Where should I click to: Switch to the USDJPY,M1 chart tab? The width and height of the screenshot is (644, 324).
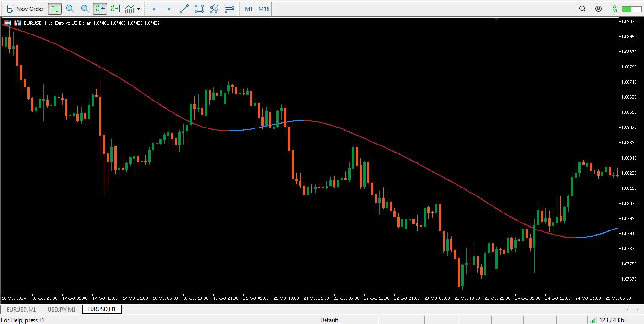pos(62,309)
